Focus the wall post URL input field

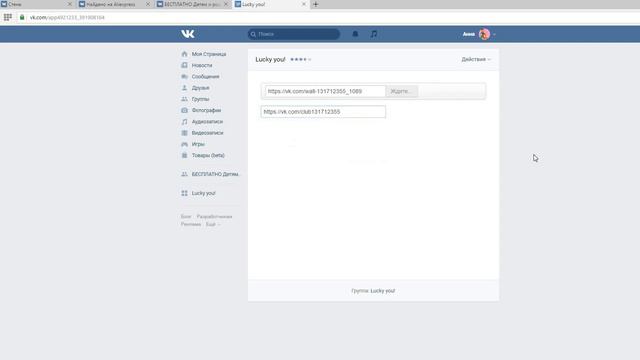(x=325, y=91)
